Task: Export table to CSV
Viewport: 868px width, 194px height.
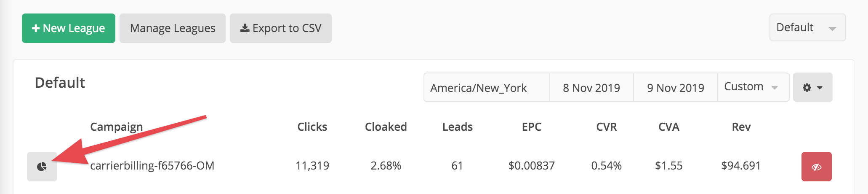Action: pyautogui.click(x=281, y=28)
